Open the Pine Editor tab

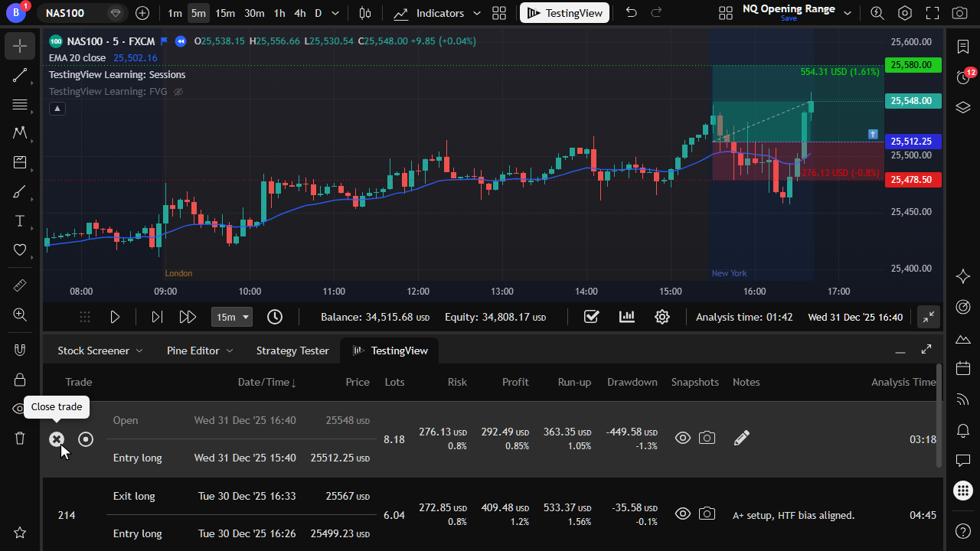[x=193, y=350]
